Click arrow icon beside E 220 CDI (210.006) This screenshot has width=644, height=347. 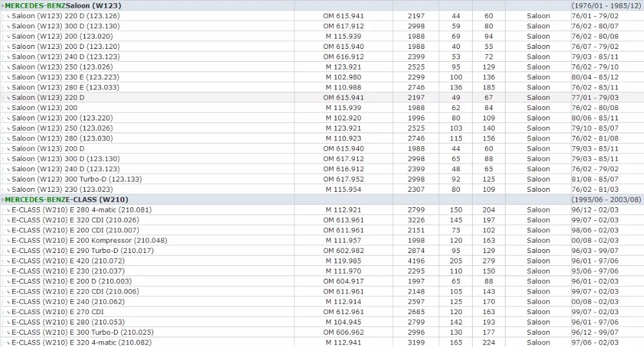click(8, 292)
